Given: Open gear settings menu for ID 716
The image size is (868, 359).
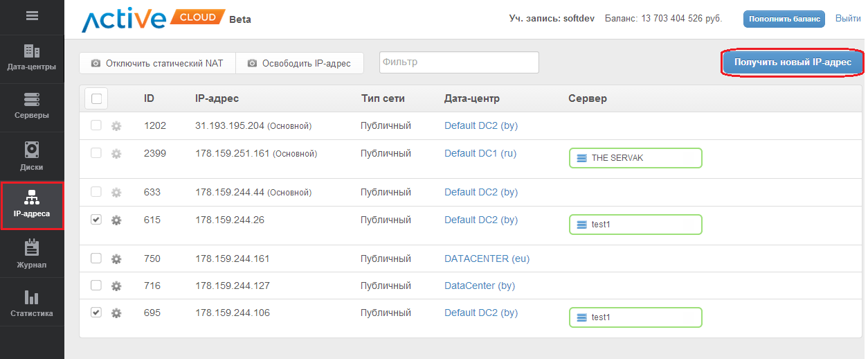Looking at the screenshot, I should click(x=116, y=286).
